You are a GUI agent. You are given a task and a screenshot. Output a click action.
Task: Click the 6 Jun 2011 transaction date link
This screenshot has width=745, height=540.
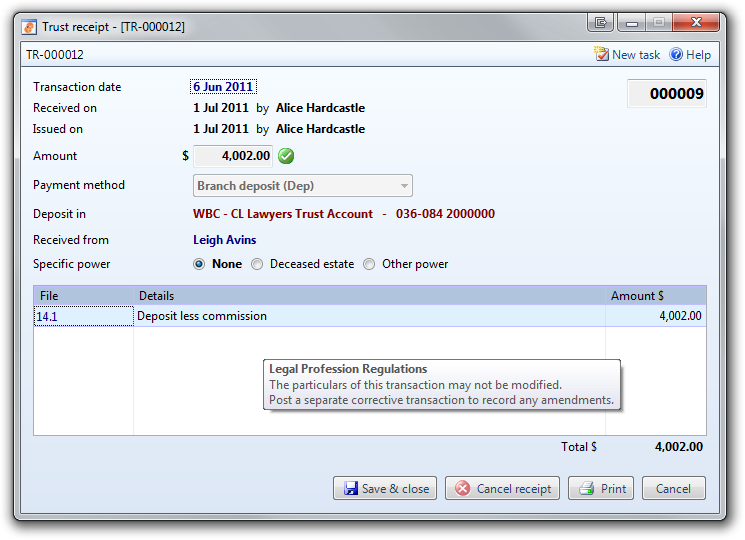pyautogui.click(x=223, y=87)
